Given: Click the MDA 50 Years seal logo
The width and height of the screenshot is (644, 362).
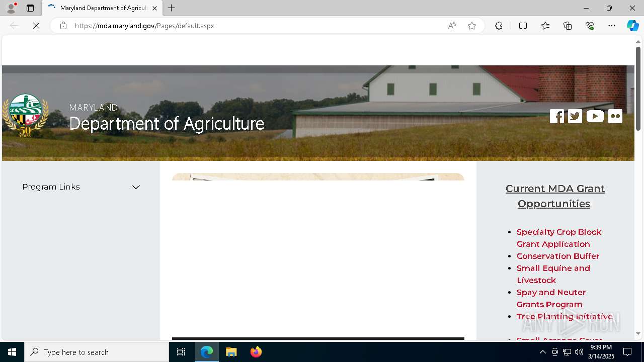Looking at the screenshot, I should coord(26,116).
